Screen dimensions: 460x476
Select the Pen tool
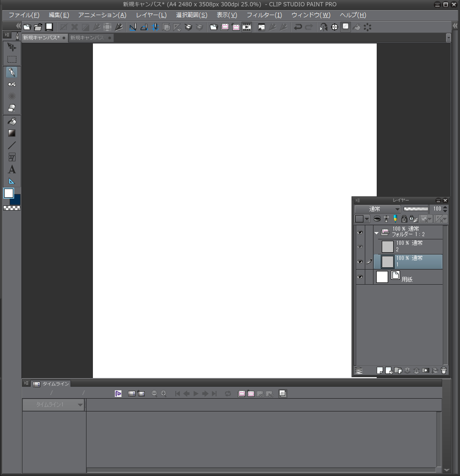click(x=12, y=72)
